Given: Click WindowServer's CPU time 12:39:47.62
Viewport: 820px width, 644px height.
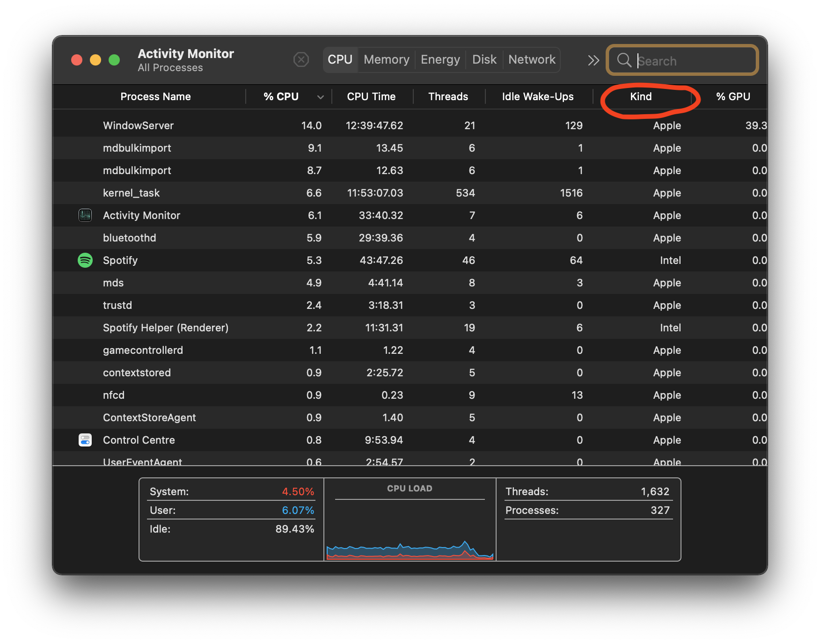Looking at the screenshot, I should (x=374, y=125).
